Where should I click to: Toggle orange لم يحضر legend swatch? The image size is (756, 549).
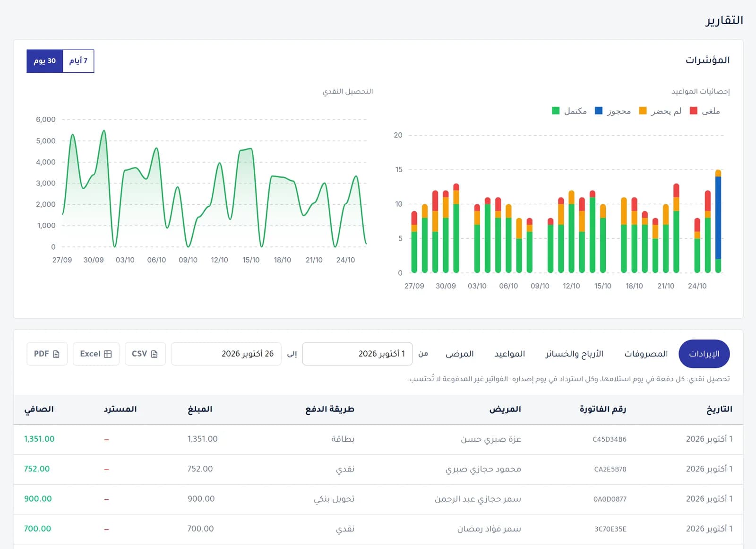tap(643, 111)
